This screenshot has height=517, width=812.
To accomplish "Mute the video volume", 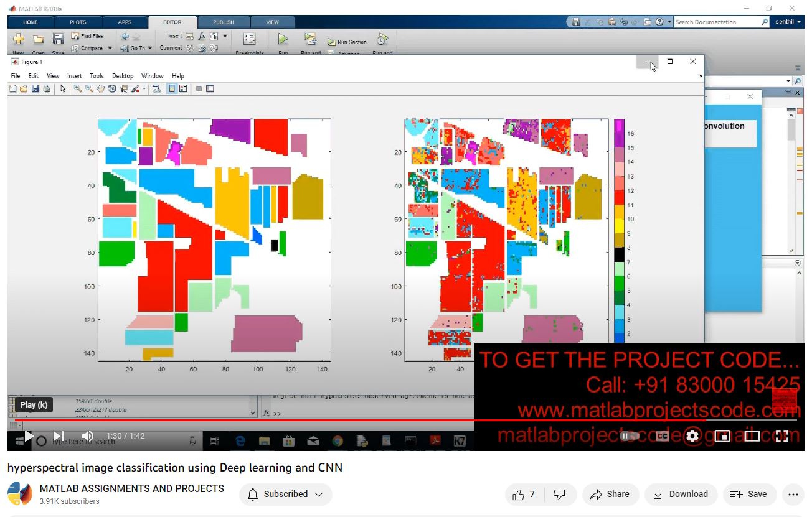I will [x=88, y=436].
